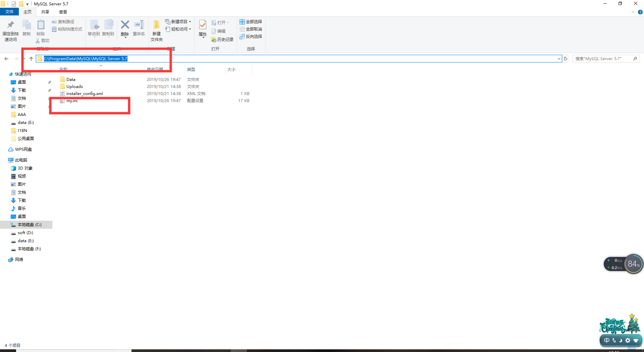Click the 剪切 scissors icon

(38, 41)
